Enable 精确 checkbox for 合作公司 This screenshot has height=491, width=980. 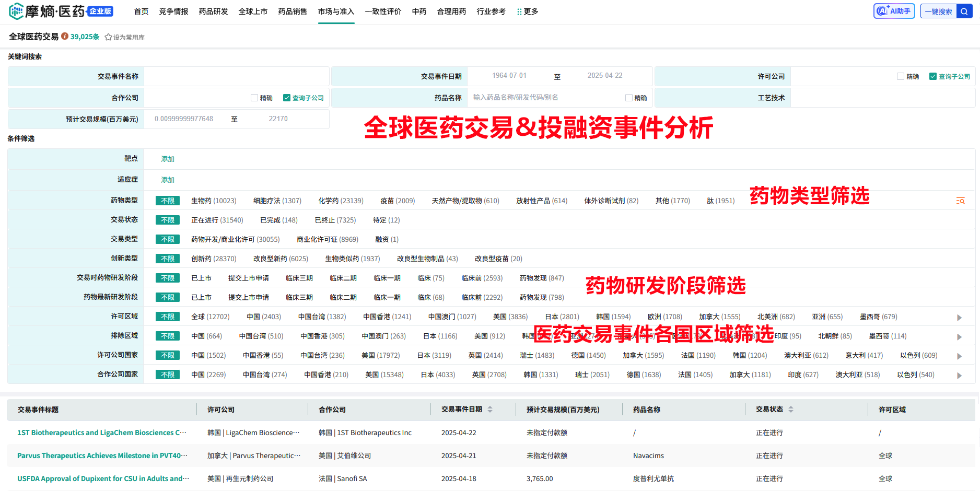click(254, 98)
